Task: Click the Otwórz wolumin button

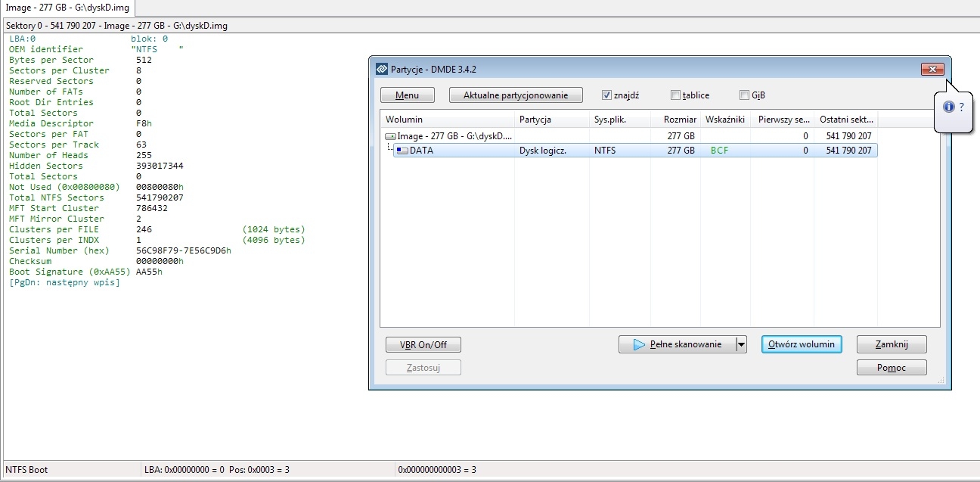Action: [802, 344]
